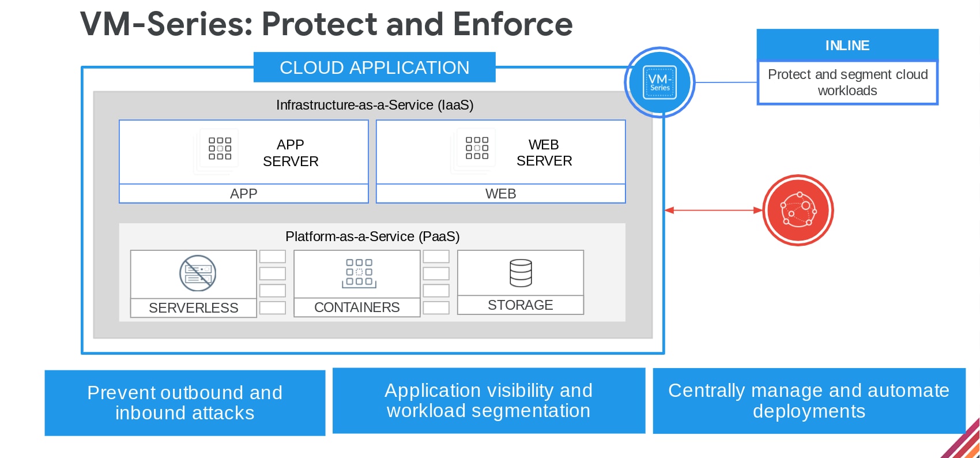This screenshot has width=980, height=458.
Task: Click the Containers grid icon
Action: [359, 273]
